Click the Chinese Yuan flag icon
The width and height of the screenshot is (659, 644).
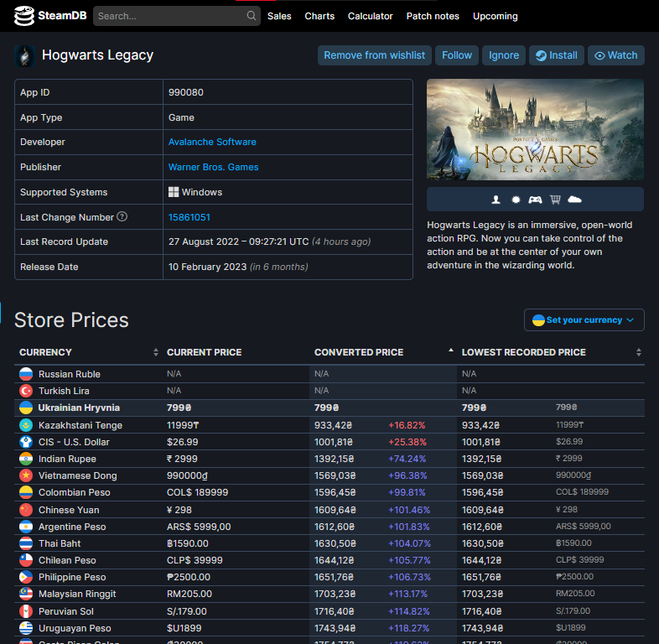[x=26, y=510]
